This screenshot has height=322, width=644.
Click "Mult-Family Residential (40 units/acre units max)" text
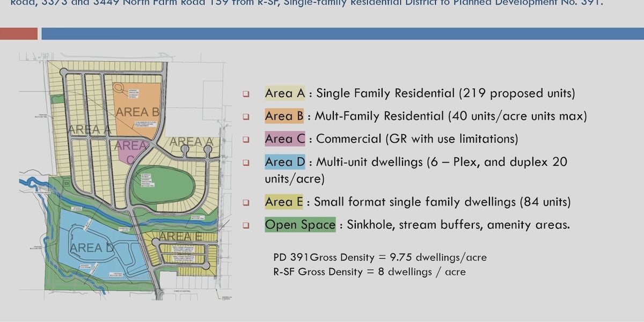451,116
